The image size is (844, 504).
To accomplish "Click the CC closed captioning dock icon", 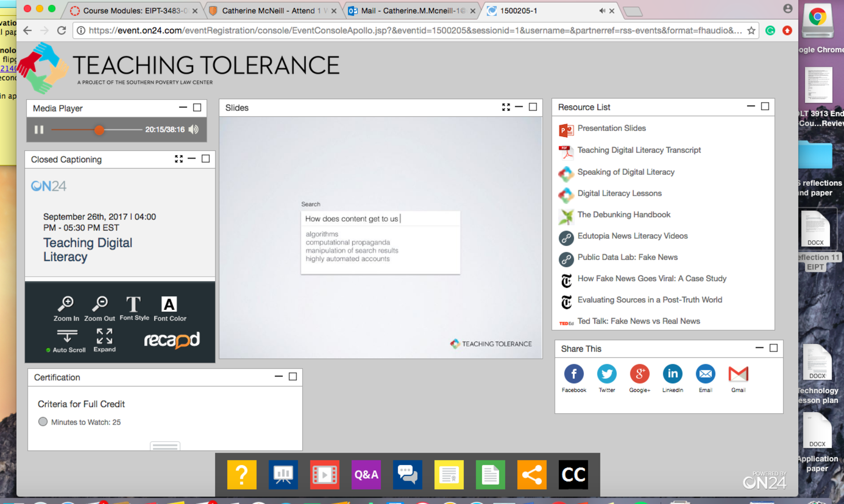I will click(x=573, y=474).
